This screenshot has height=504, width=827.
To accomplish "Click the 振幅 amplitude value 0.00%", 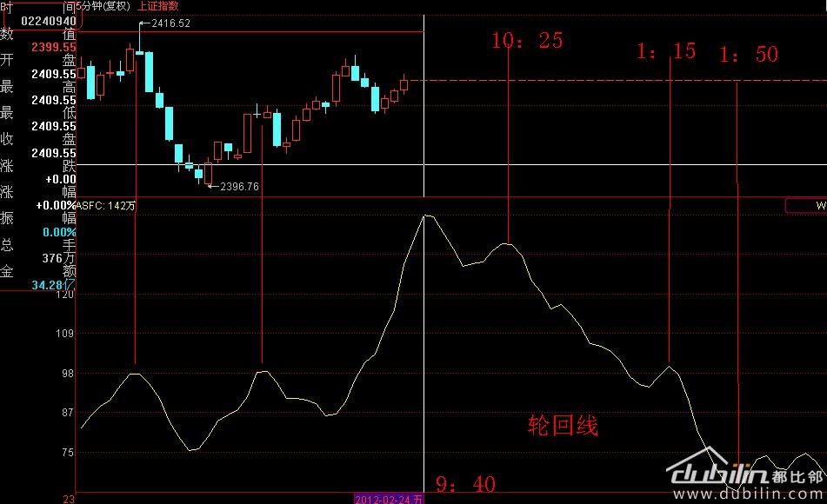I will (x=60, y=233).
